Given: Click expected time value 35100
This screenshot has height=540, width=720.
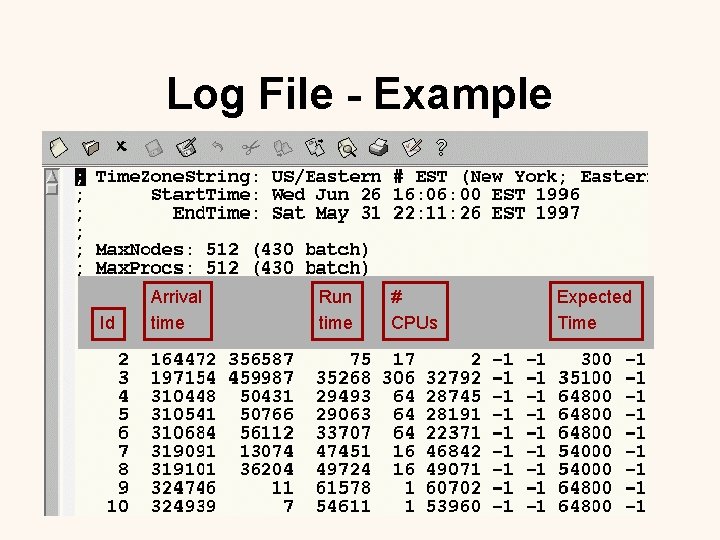Looking at the screenshot, I should pyautogui.click(x=585, y=378).
